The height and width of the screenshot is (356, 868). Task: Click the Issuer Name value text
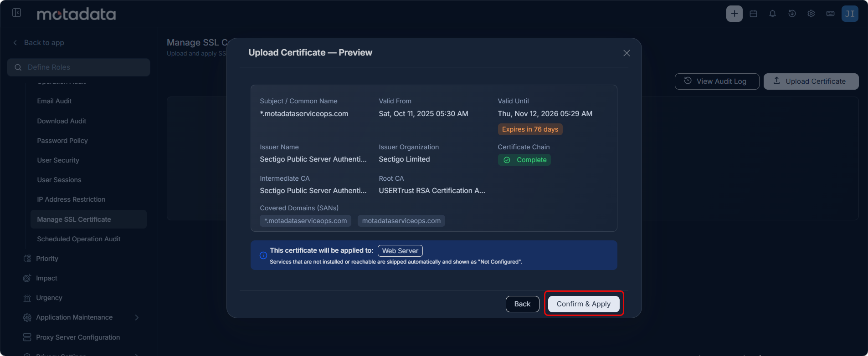tap(313, 159)
